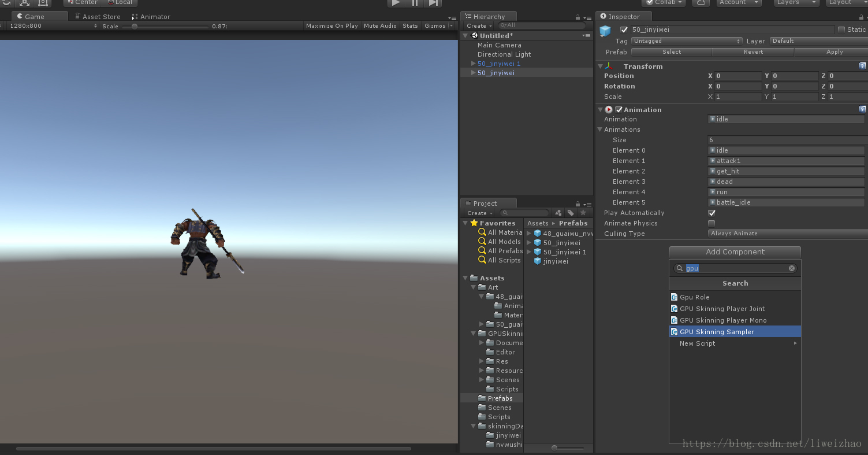Select GPU Skinning Sampler script
The image size is (868, 455).
(735, 332)
